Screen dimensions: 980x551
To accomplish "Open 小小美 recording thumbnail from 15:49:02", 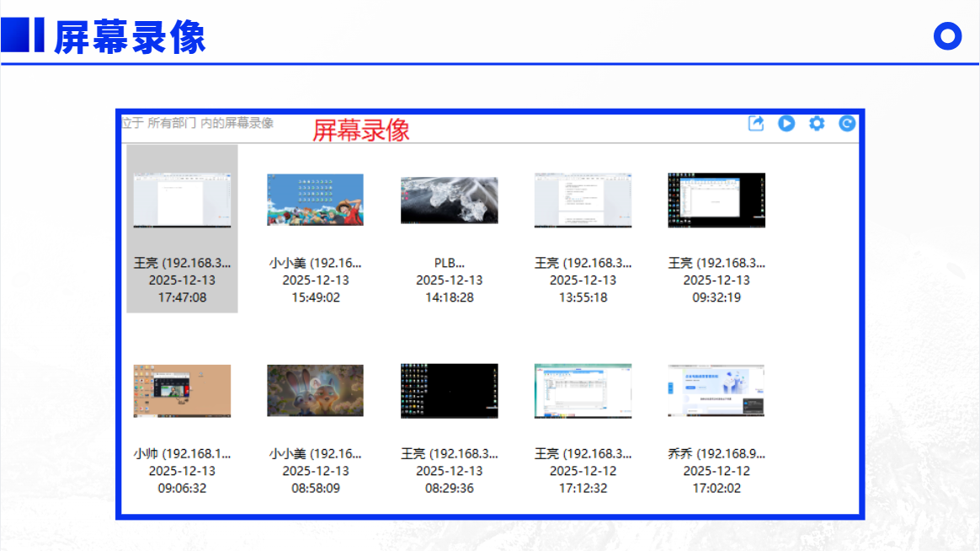I will pyautogui.click(x=315, y=200).
